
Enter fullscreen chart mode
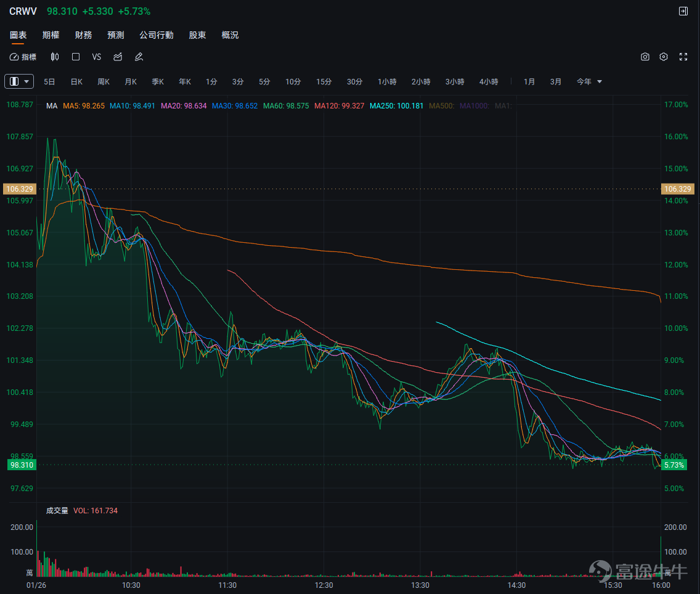pos(683,57)
